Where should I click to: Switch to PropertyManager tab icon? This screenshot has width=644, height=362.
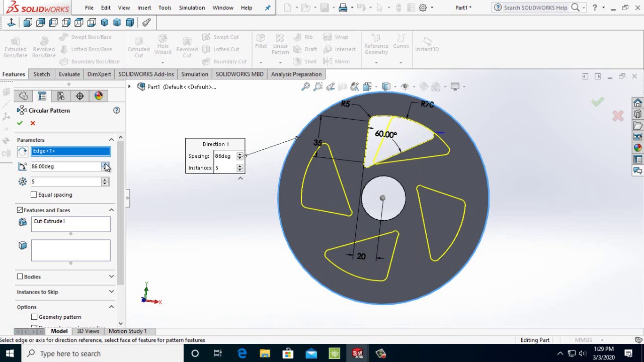pos(42,96)
